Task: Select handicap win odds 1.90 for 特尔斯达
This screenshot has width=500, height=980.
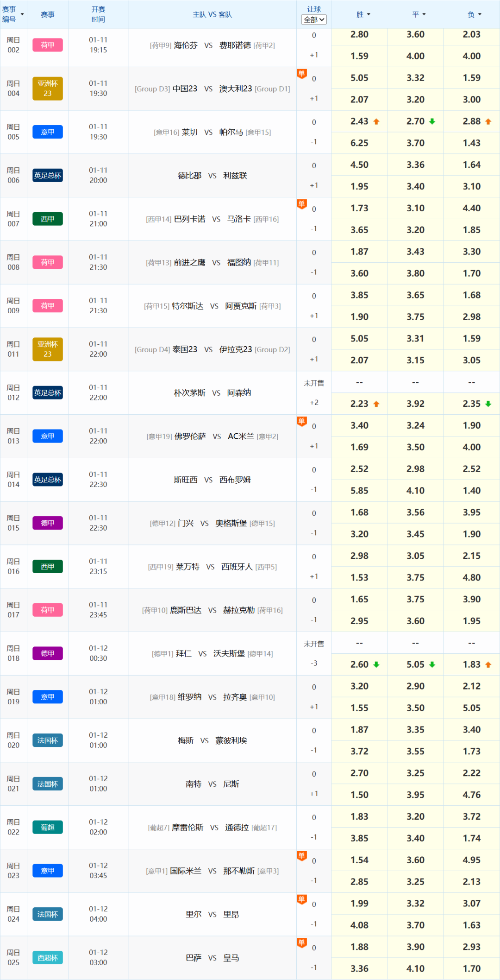Action: (359, 317)
